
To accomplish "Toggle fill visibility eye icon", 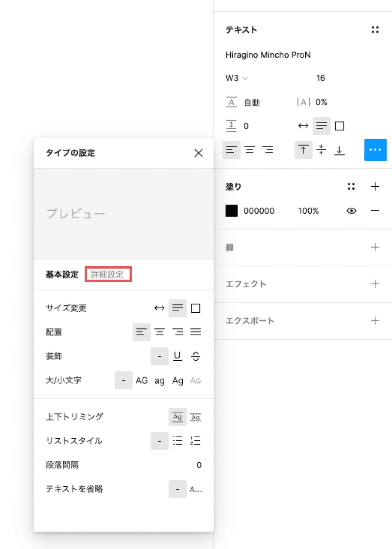I will (x=351, y=211).
